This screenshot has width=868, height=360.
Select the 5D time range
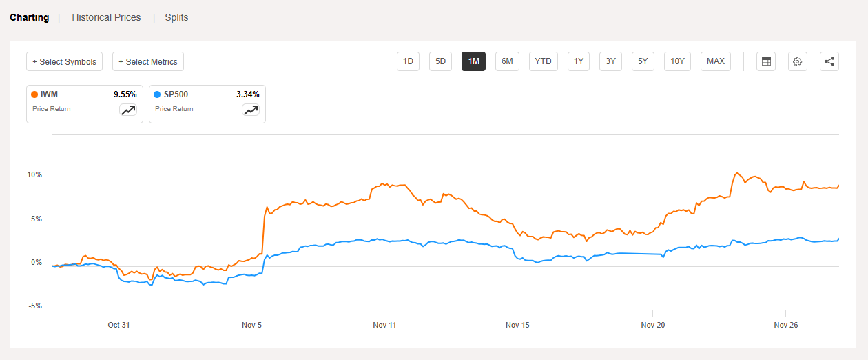(440, 61)
